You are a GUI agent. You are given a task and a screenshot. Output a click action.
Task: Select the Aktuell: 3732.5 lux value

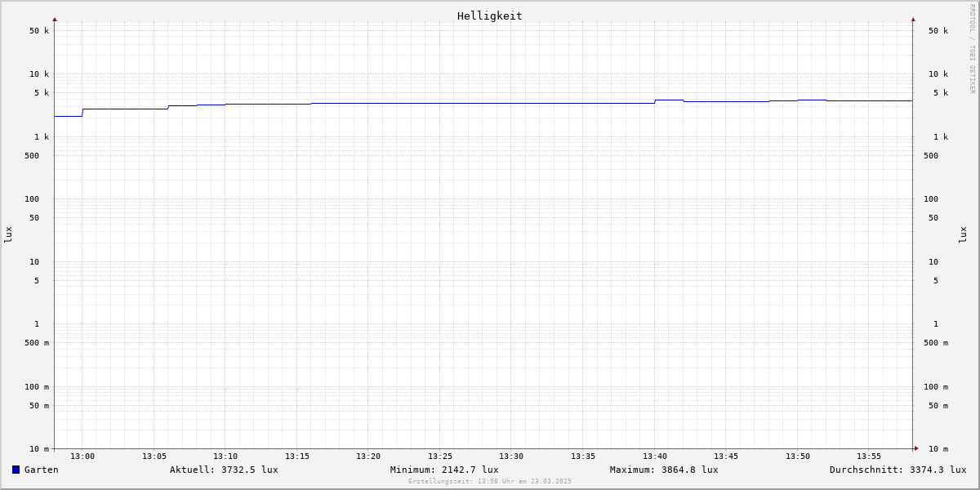pos(224,470)
